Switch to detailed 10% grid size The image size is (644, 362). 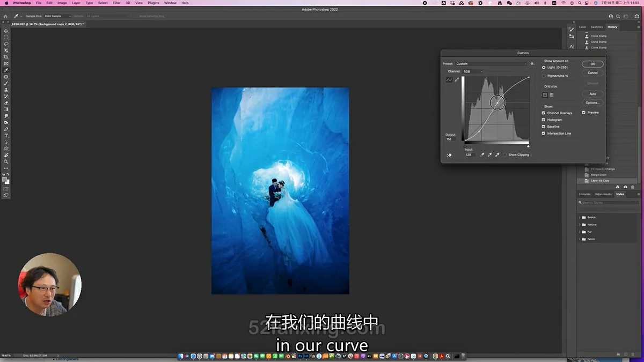click(x=551, y=95)
